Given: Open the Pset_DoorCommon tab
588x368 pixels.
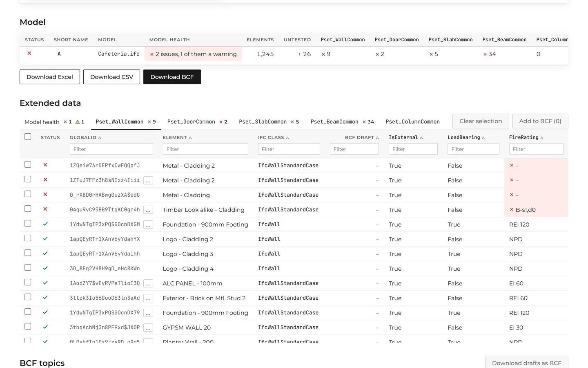Looking at the screenshot, I should (x=197, y=122).
